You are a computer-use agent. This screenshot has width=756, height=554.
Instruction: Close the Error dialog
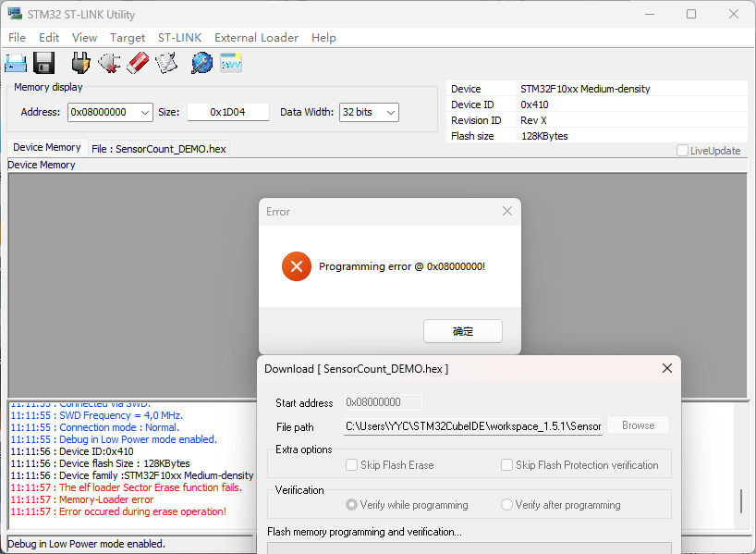pyautogui.click(x=506, y=211)
